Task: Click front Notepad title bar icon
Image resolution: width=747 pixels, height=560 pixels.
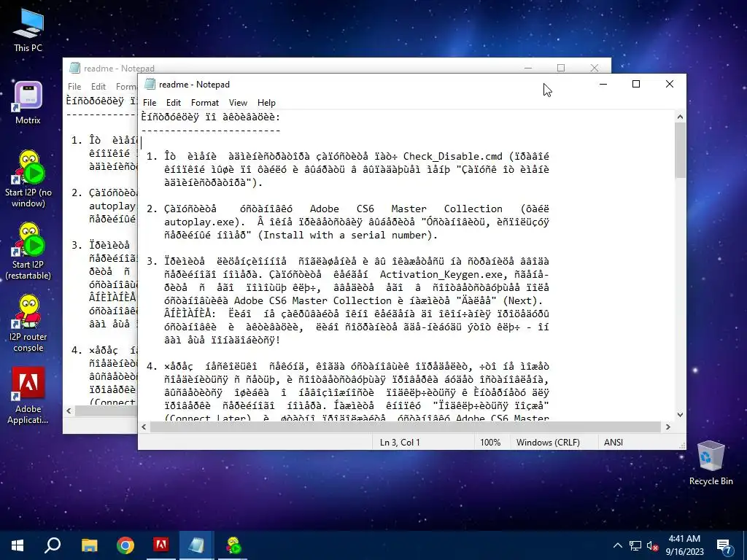Action: click(150, 85)
